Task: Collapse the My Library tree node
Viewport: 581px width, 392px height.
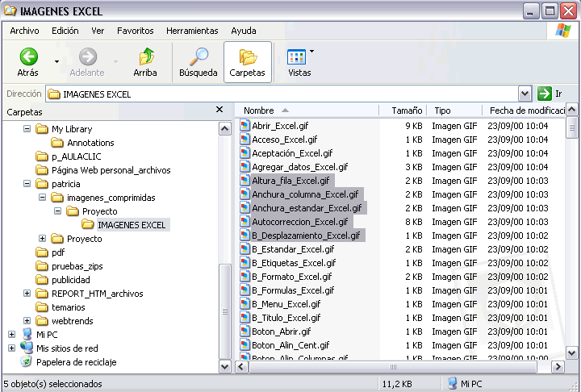Action: pos(27,129)
